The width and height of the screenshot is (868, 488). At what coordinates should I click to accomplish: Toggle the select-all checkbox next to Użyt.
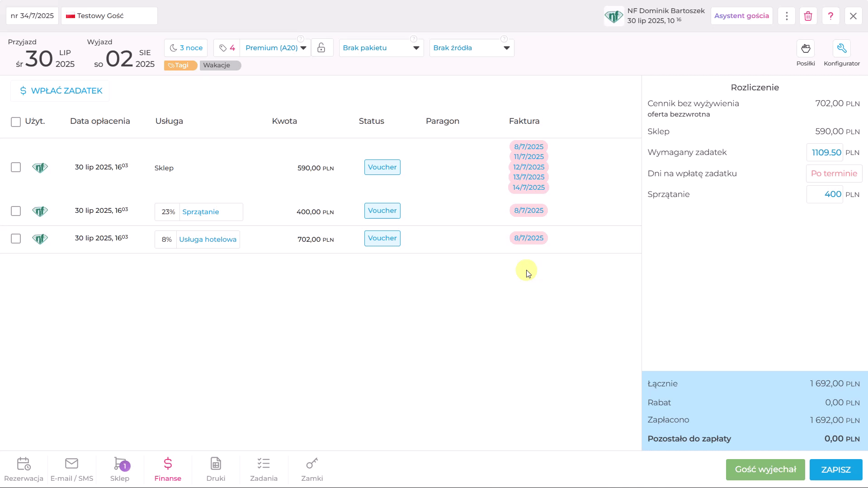(16, 122)
